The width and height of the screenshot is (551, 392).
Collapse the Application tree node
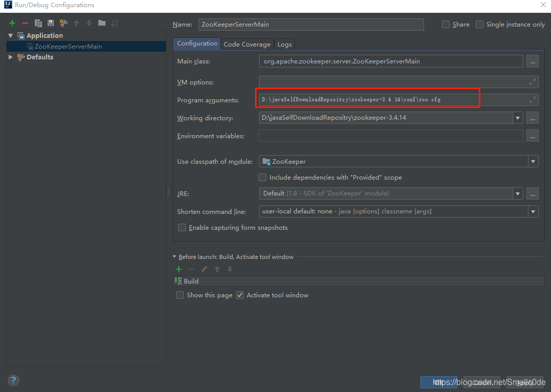click(11, 35)
